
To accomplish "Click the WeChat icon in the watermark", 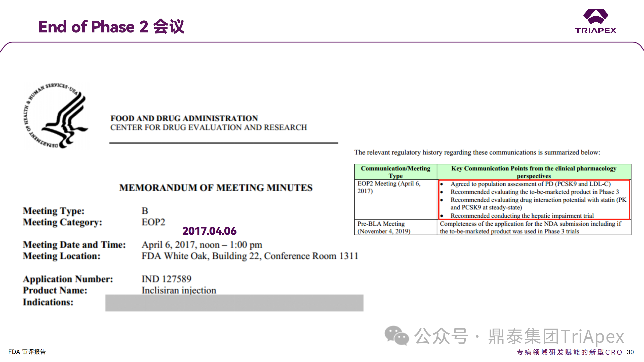I will point(396,336).
